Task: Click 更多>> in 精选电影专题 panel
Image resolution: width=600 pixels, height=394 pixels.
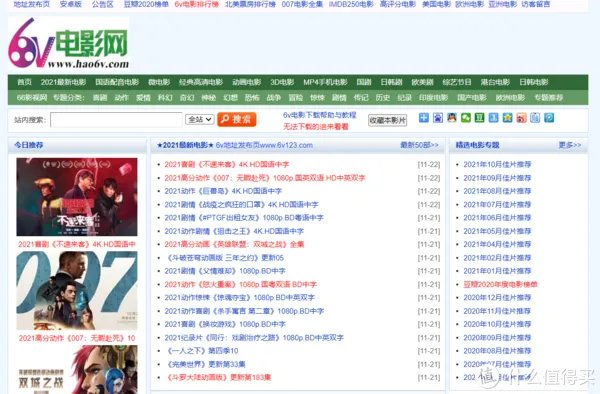Action: [570, 145]
